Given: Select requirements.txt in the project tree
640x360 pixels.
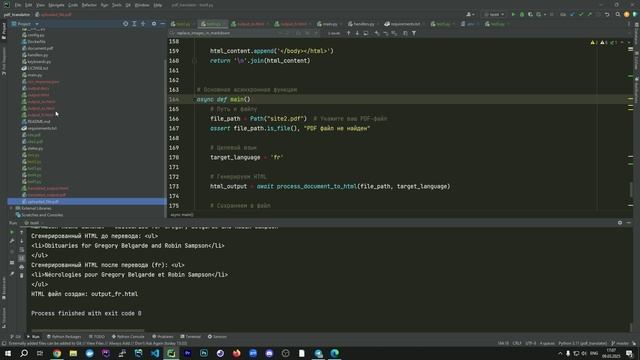Looking at the screenshot, I should (39, 128).
